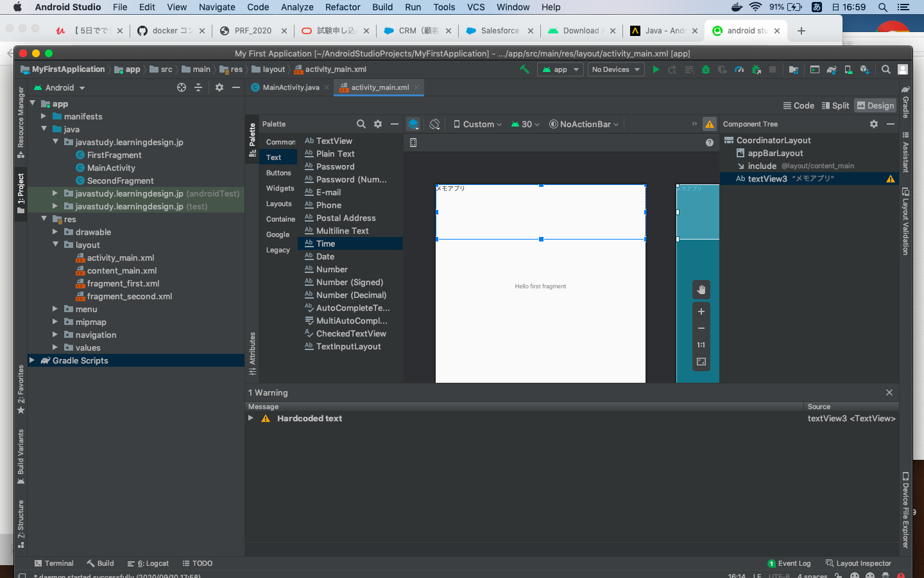Click the green Run app button
Screen dimensions: 924x578
click(655, 69)
